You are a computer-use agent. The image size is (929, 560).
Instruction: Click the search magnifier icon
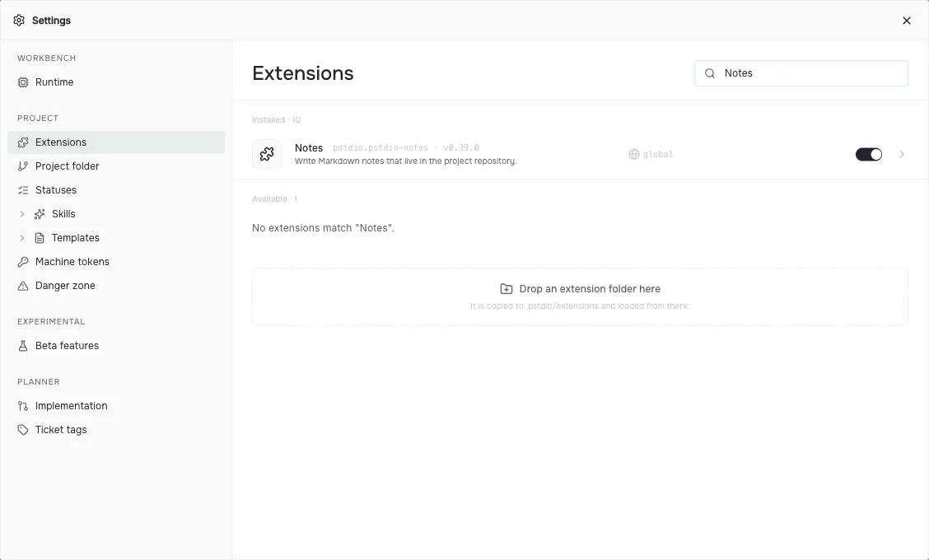tap(710, 73)
